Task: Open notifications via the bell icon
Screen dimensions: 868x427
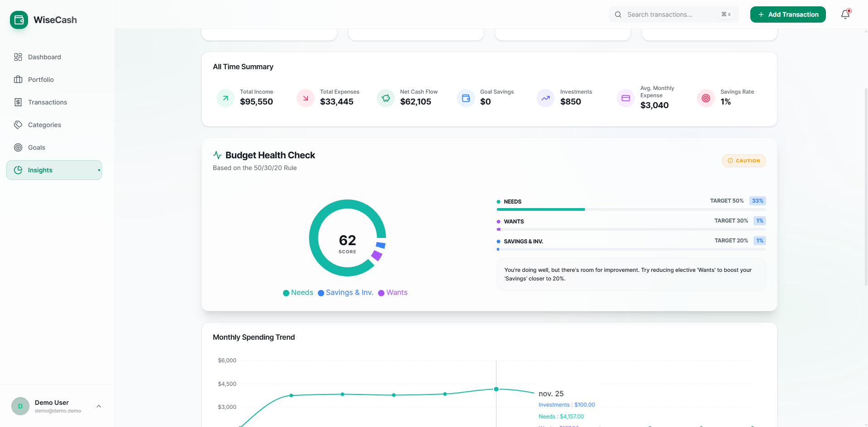Action: [x=845, y=14]
